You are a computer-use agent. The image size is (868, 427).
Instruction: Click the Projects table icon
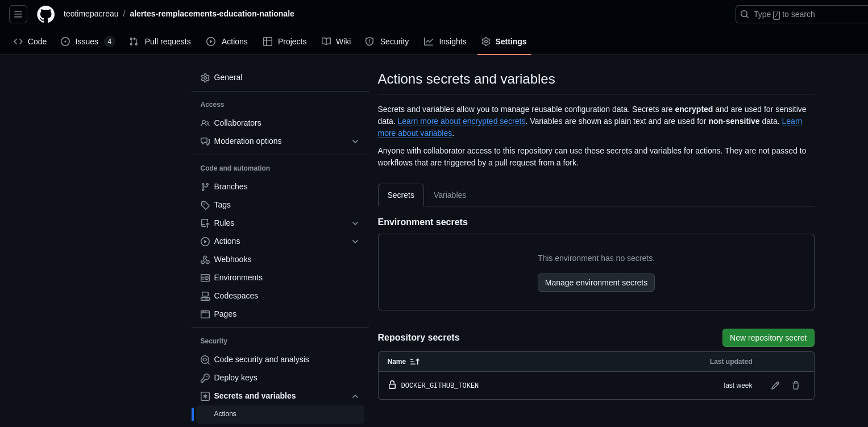pyautogui.click(x=268, y=42)
